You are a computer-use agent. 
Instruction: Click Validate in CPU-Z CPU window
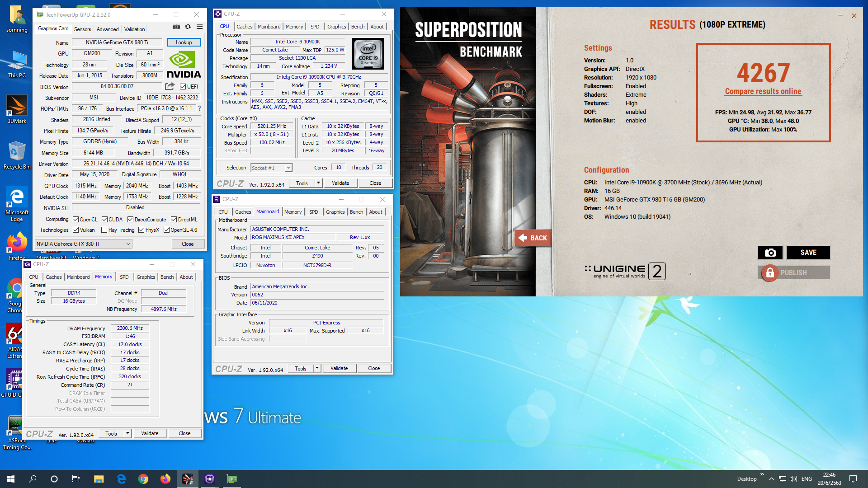(x=340, y=183)
